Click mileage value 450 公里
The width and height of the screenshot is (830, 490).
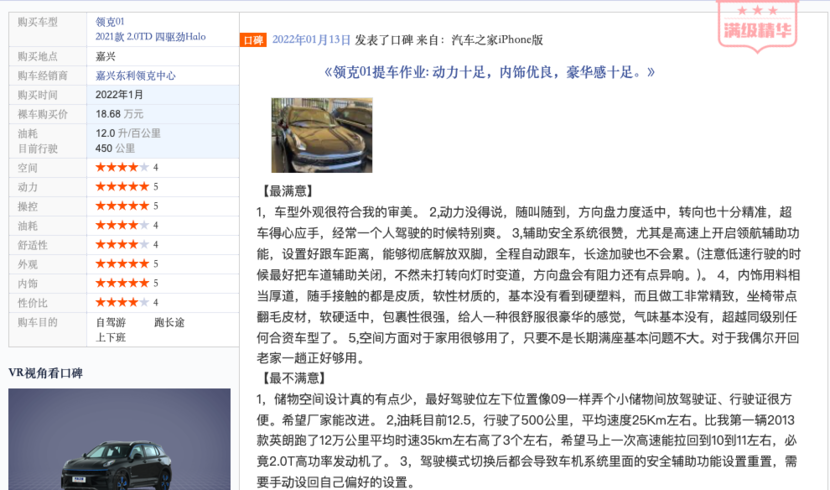pos(115,149)
